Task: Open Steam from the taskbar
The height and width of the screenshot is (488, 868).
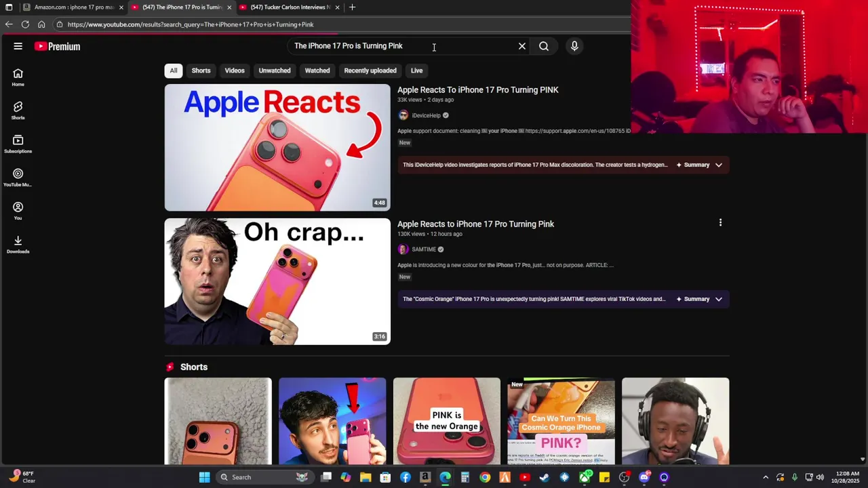Action: [x=545, y=477]
